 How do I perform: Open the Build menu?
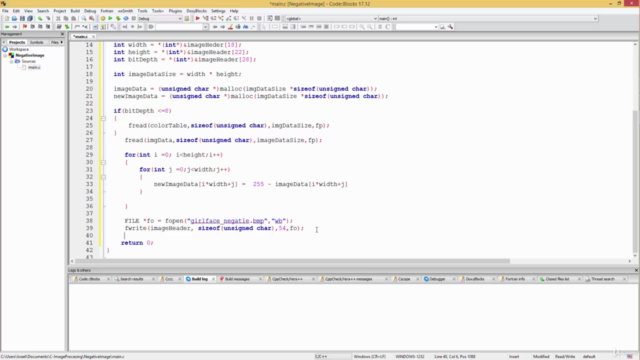pos(75,11)
